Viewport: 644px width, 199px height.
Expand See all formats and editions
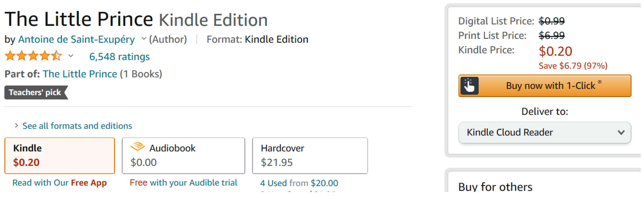[77, 126]
